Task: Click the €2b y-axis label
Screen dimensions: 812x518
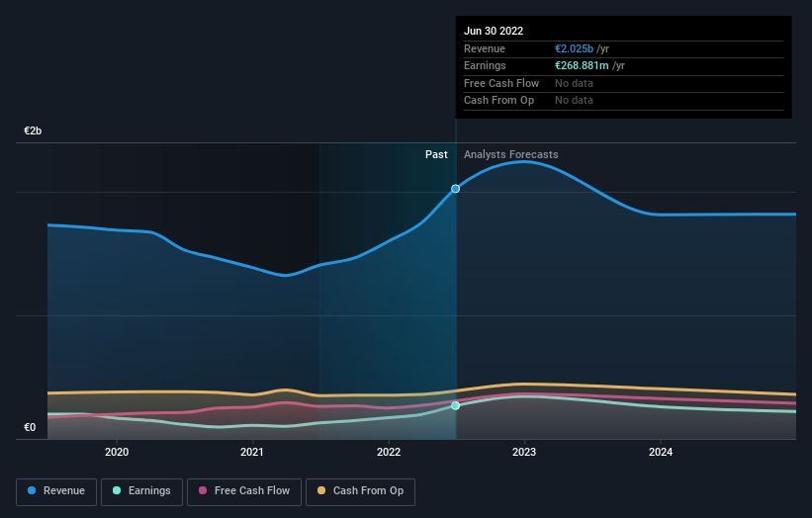Action: click(x=33, y=130)
